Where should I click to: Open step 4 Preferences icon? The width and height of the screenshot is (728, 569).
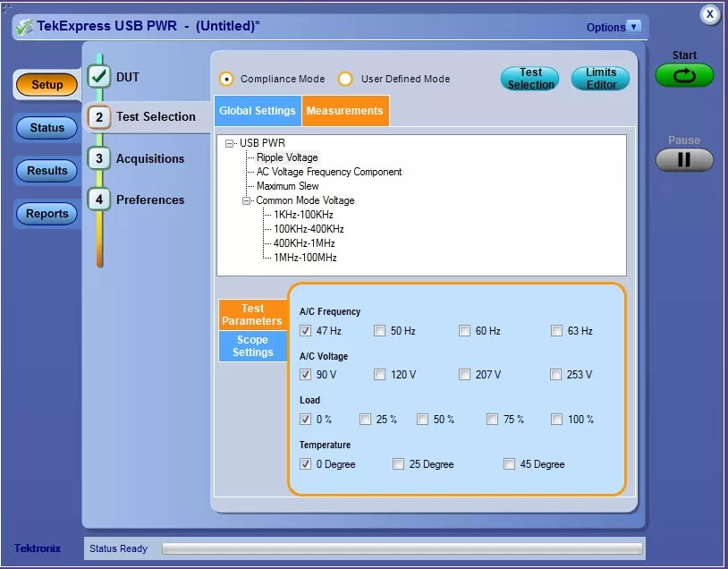tap(99, 200)
